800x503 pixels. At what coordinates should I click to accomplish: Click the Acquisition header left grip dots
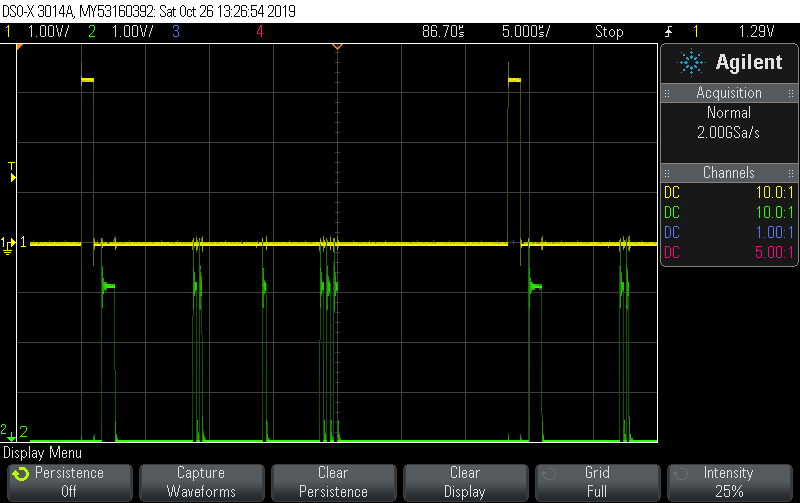tap(667, 93)
